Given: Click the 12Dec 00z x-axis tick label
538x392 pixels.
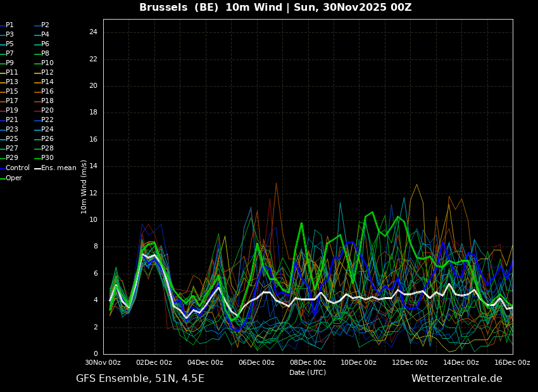Looking at the screenshot, I should click(x=410, y=363).
